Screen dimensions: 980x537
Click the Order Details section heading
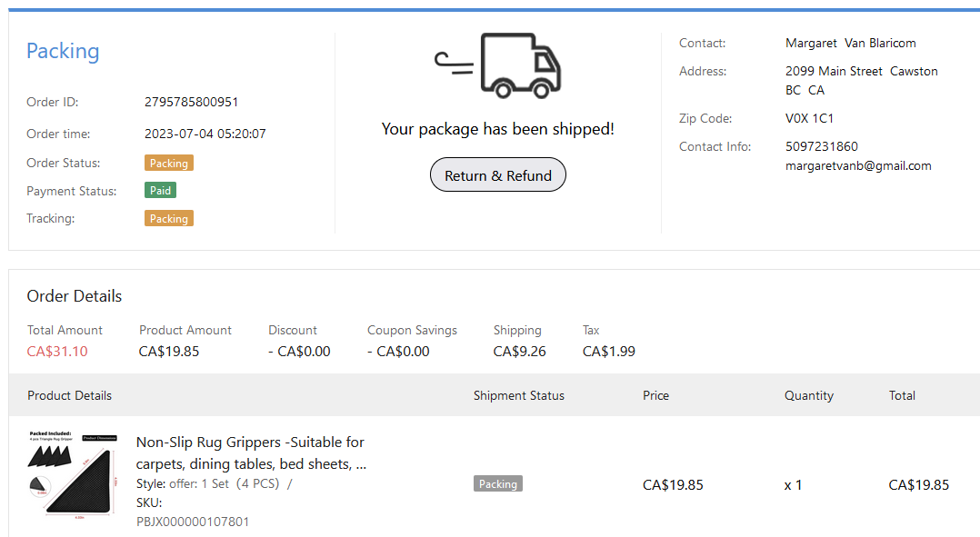point(75,296)
